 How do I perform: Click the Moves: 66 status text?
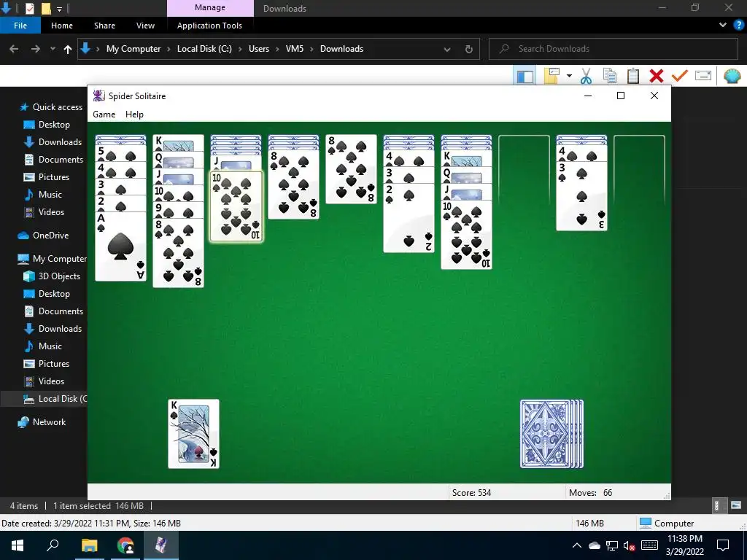(590, 493)
